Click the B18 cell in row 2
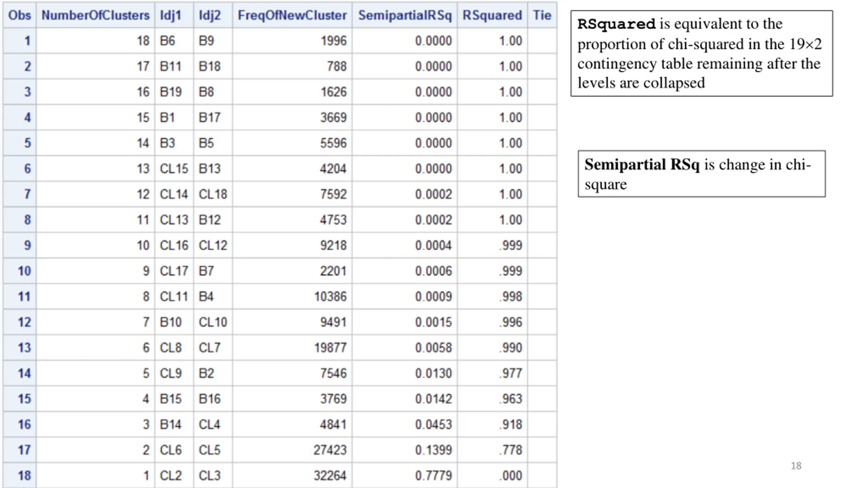This screenshot has width=868, height=488. 213,66
